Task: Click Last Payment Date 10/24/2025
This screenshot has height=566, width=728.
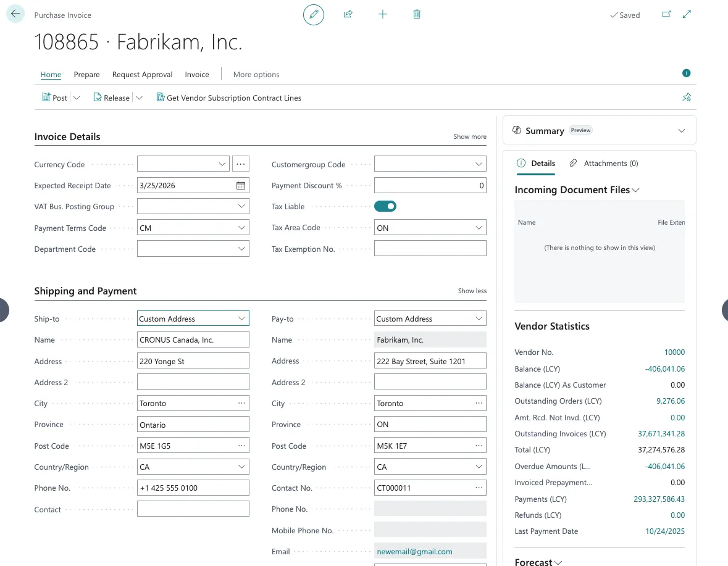Action: pyautogui.click(x=665, y=531)
